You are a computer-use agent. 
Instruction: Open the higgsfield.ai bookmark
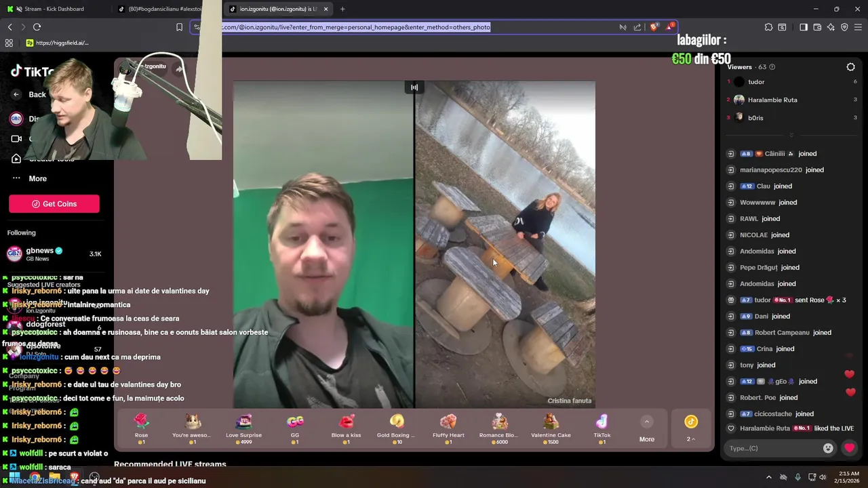(58, 43)
